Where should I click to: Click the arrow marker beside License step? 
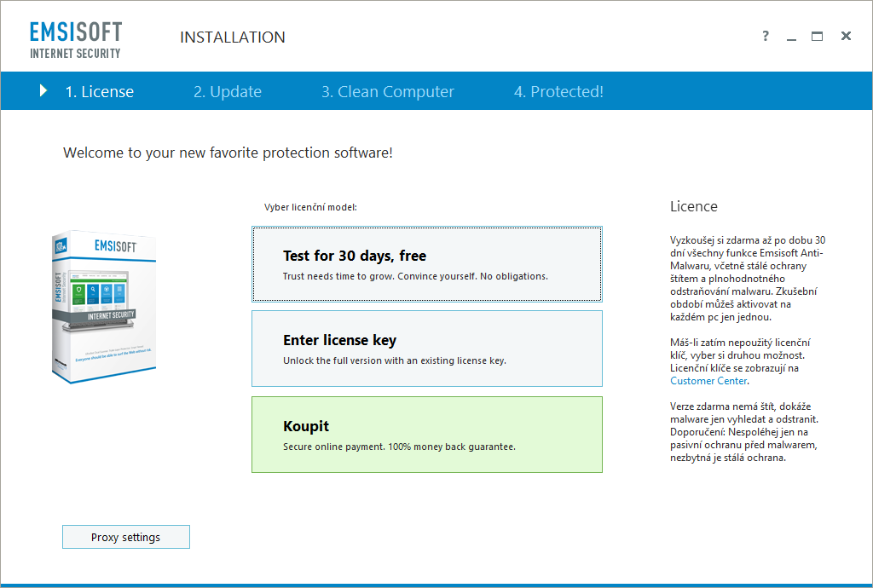click(43, 91)
